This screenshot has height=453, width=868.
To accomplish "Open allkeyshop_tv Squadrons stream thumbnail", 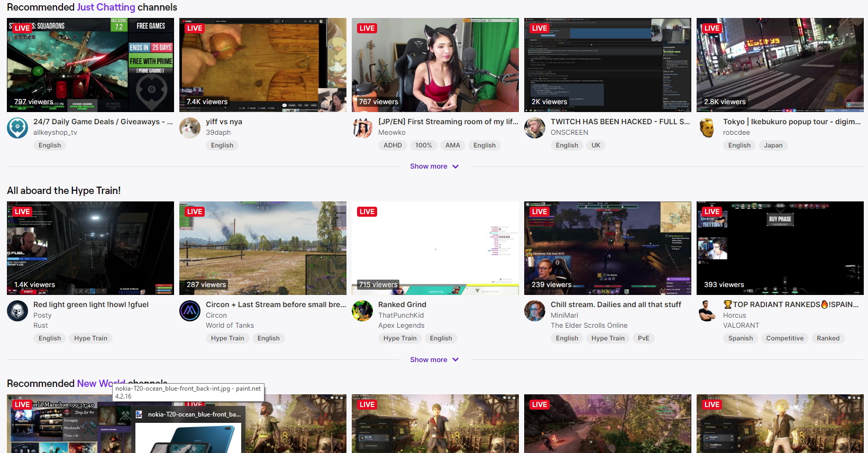I will click(x=90, y=65).
